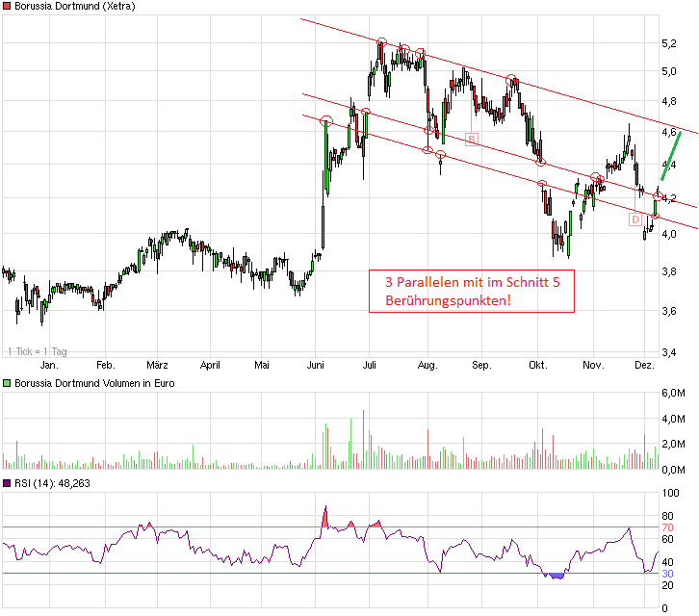Click the 4,6 price axis value

tap(669, 132)
